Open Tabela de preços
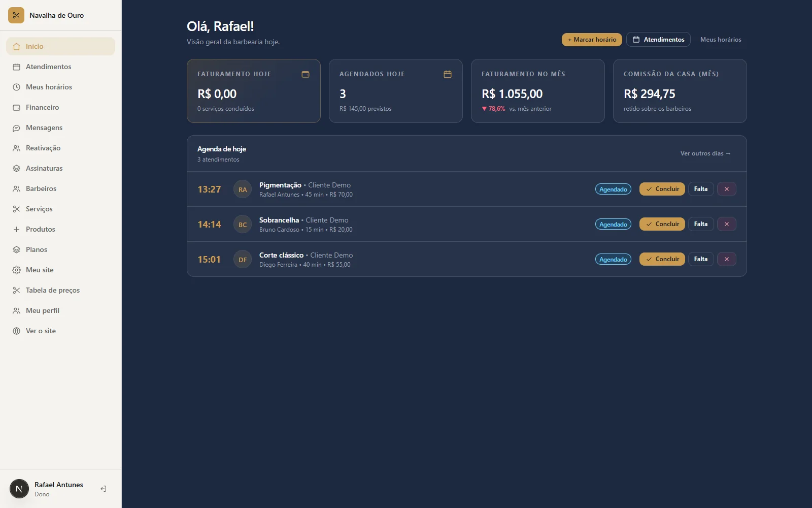This screenshot has height=508, width=812. click(x=60, y=290)
